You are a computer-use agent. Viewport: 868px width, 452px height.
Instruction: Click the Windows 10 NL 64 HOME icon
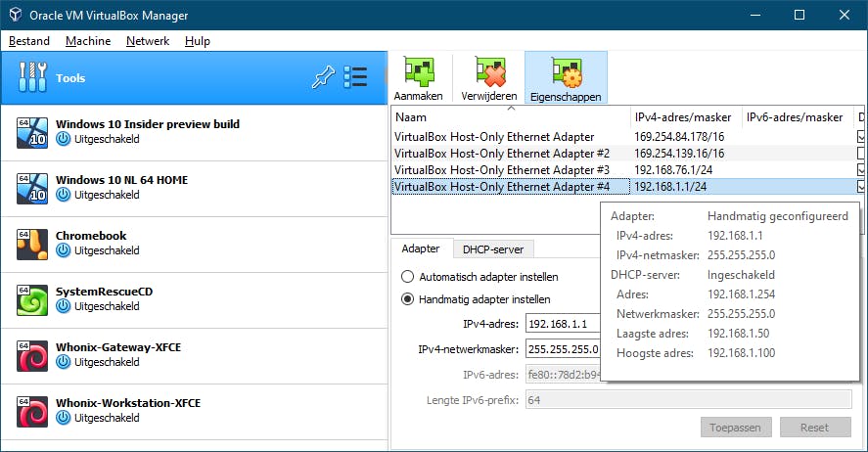point(32,188)
